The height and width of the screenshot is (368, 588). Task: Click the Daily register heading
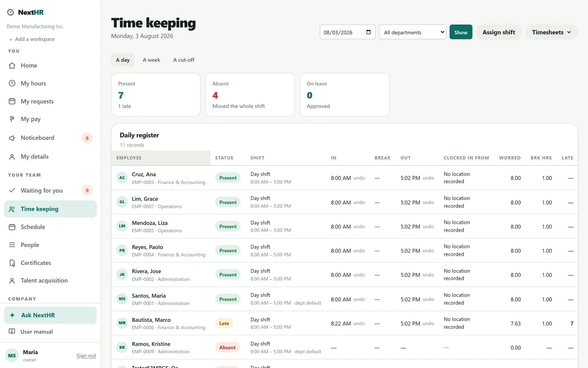140,135
